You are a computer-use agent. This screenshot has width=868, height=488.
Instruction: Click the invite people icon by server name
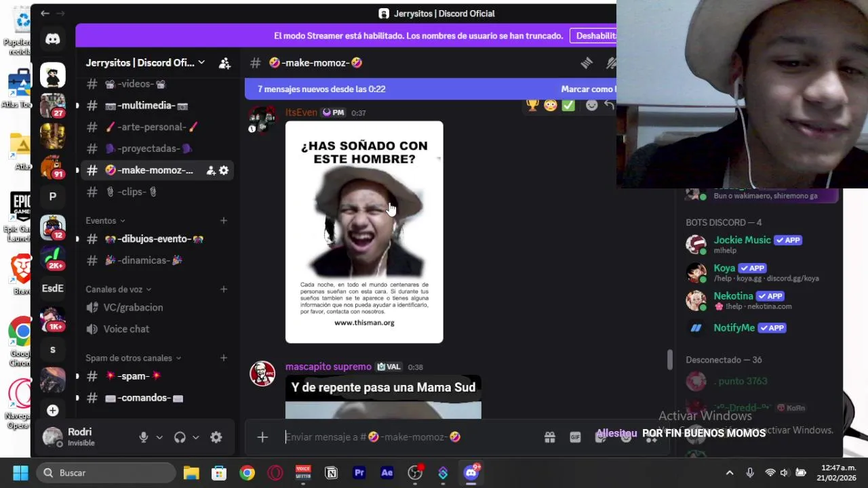click(x=224, y=63)
